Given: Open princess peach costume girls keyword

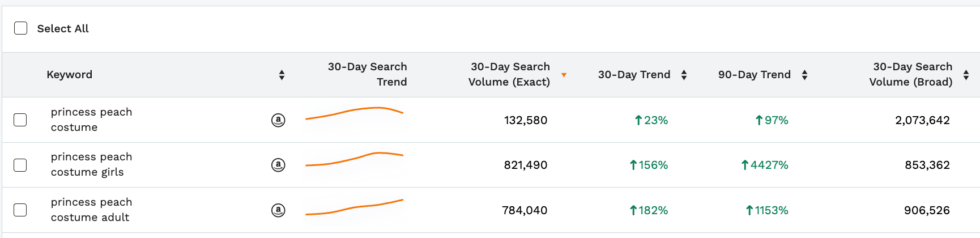Looking at the screenshot, I should point(91,164).
